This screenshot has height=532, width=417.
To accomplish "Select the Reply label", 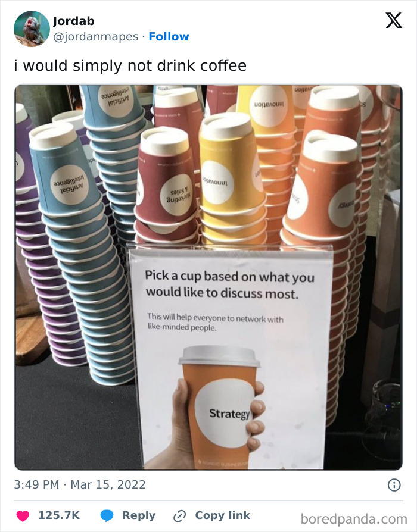I will (x=139, y=515).
